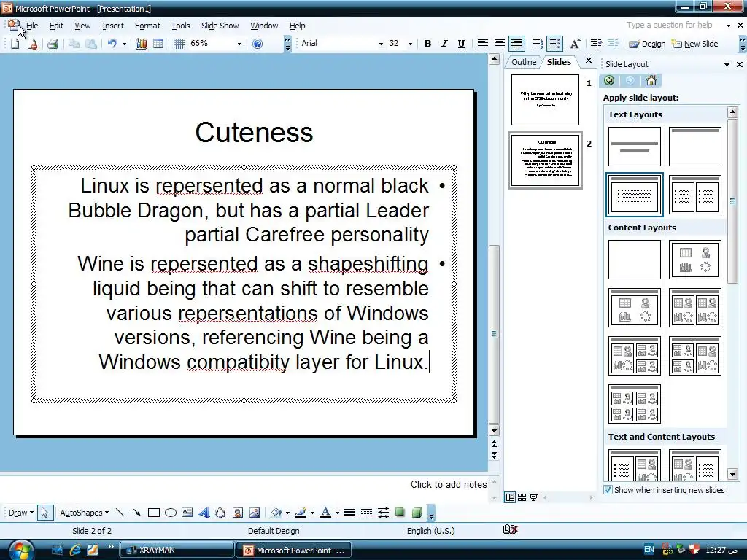The width and height of the screenshot is (747, 560).
Task: Open the Draw menu dropdown
Action: click(x=21, y=513)
